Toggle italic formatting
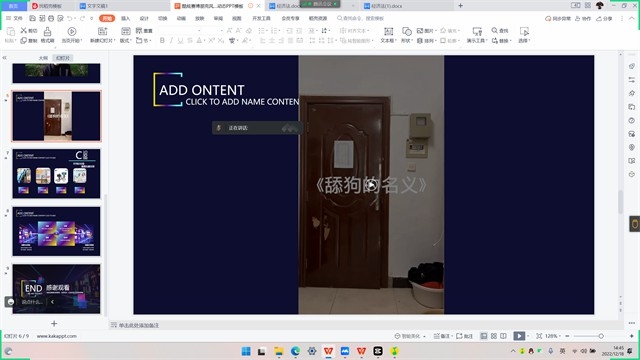Viewport: 640px width, 360px height. (x=171, y=40)
